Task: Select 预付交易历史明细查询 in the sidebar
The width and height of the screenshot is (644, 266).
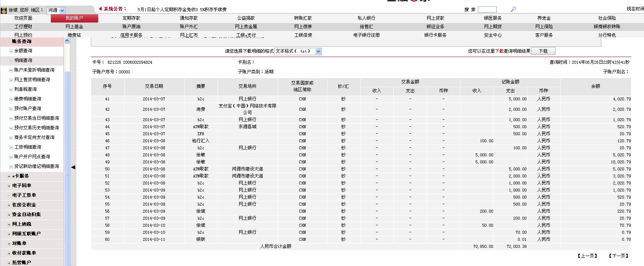Action: click(x=37, y=128)
